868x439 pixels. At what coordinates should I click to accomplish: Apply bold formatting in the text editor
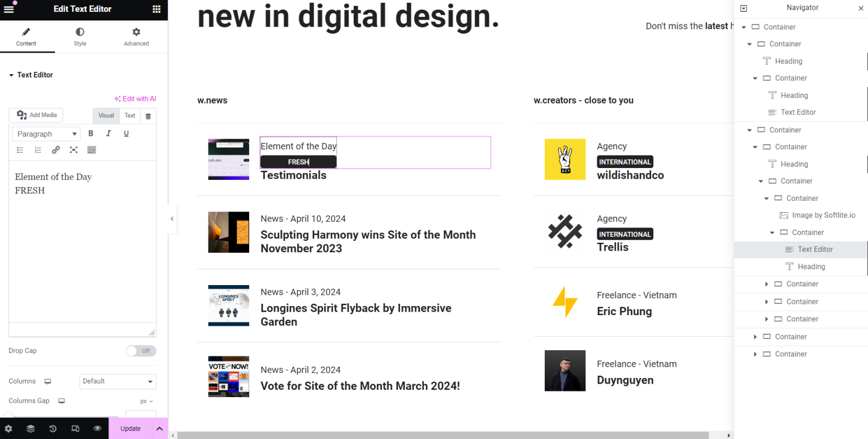pyautogui.click(x=91, y=134)
